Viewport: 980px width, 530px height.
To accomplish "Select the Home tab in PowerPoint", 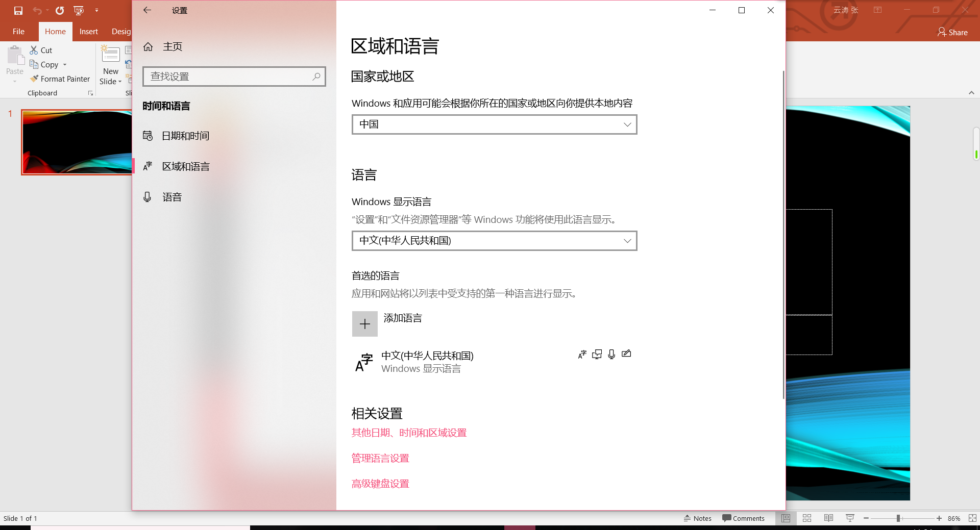I will 55,32.
